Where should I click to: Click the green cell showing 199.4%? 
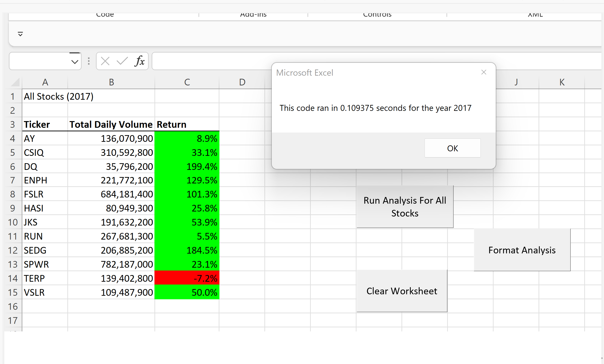coord(187,167)
